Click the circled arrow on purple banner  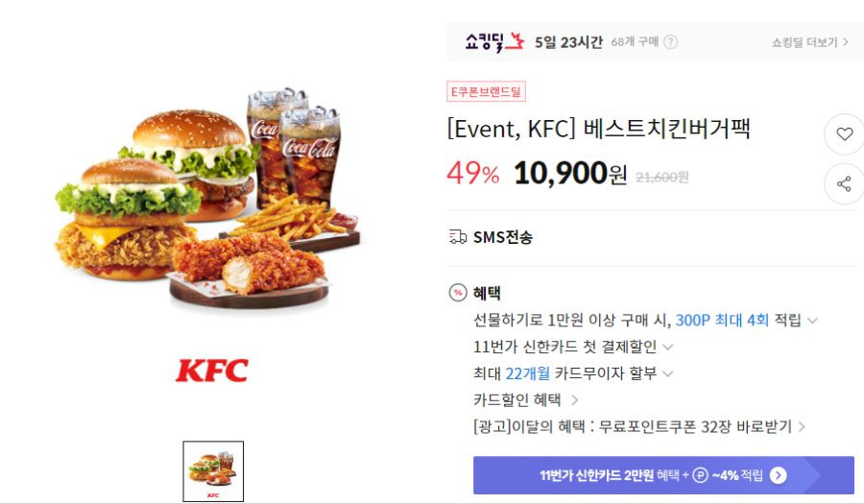pos(778,475)
